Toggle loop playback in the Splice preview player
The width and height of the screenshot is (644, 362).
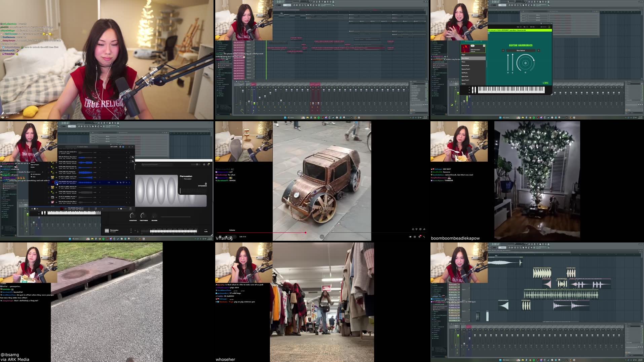[x=65, y=209]
